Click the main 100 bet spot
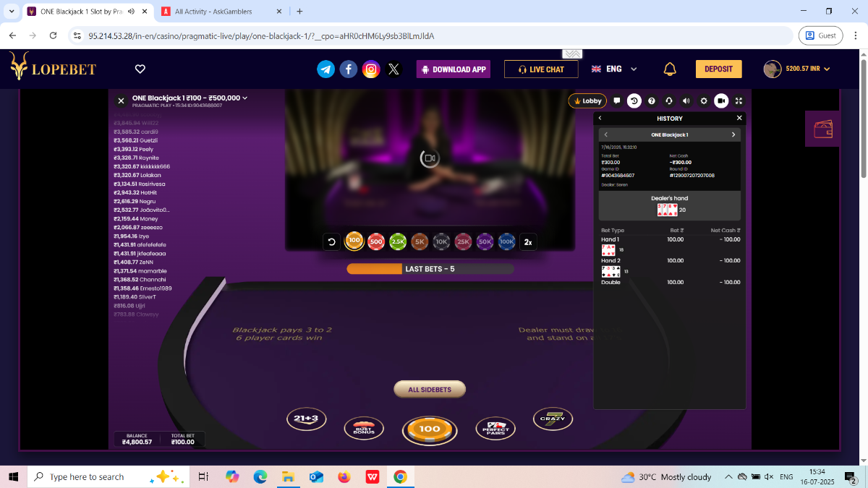The width and height of the screenshot is (868, 488). [430, 429]
